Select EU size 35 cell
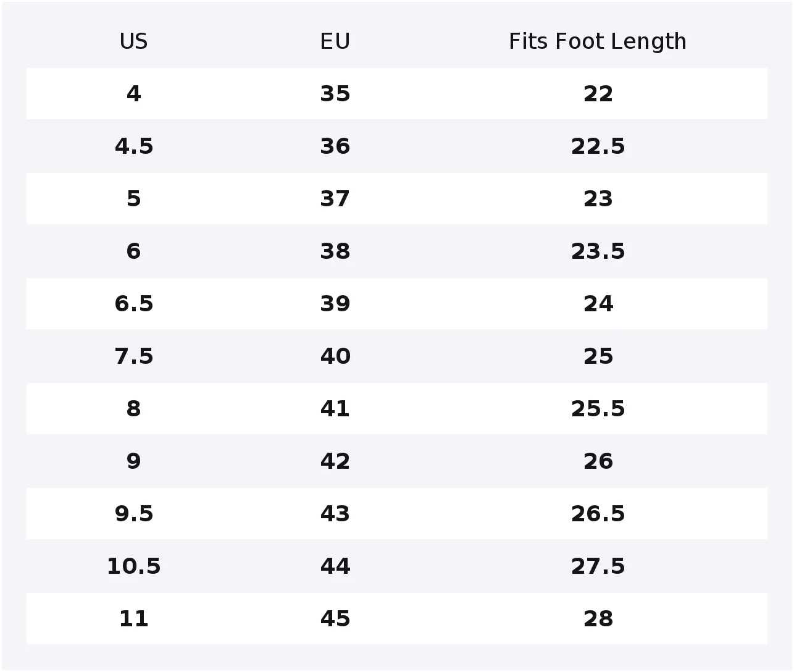Screen dimensions: 794x672 (335, 94)
